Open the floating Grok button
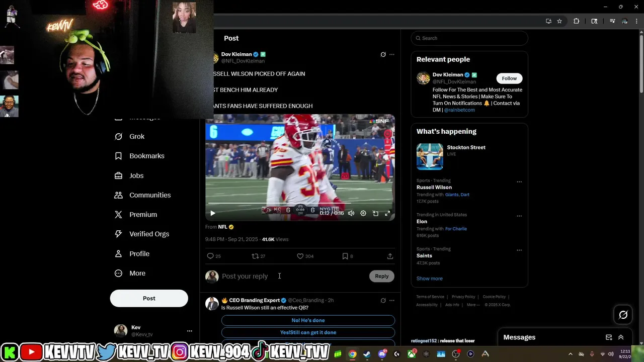 623,315
